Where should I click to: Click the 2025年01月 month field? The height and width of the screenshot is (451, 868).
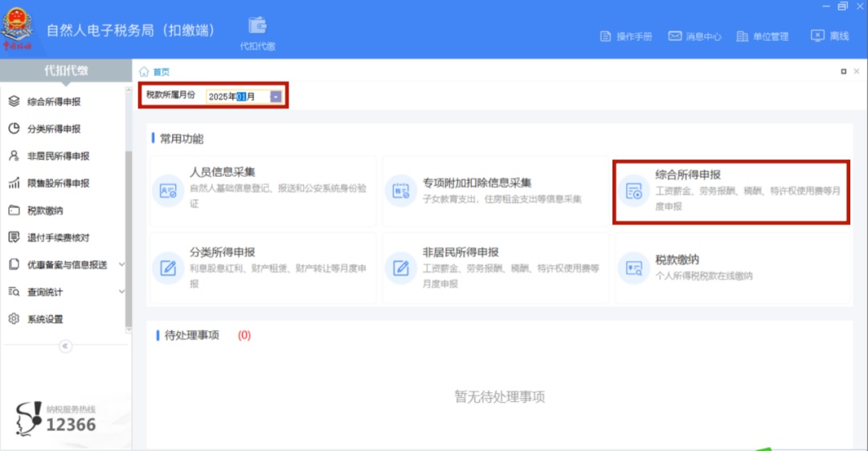tap(238, 96)
